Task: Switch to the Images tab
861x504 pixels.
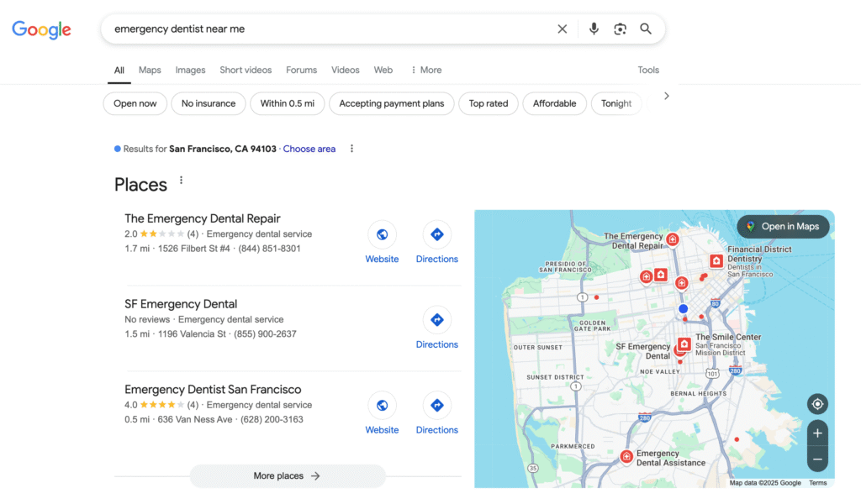Action: pyautogui.click(x=190, y=70)
